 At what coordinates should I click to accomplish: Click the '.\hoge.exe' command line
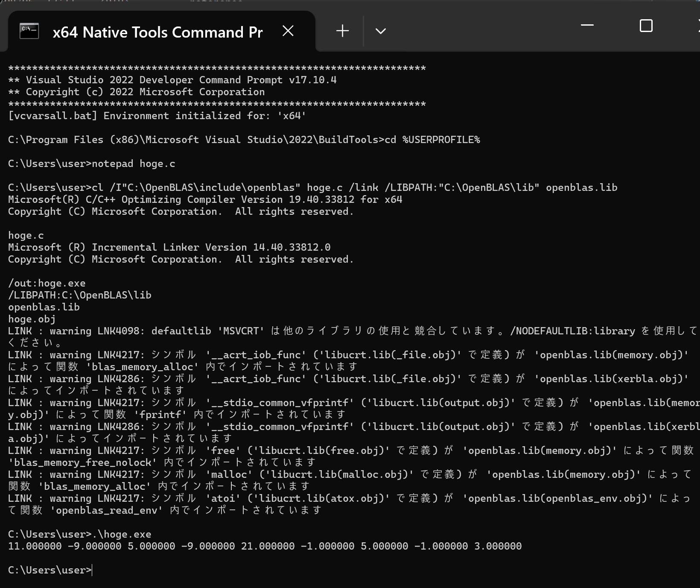80,534
